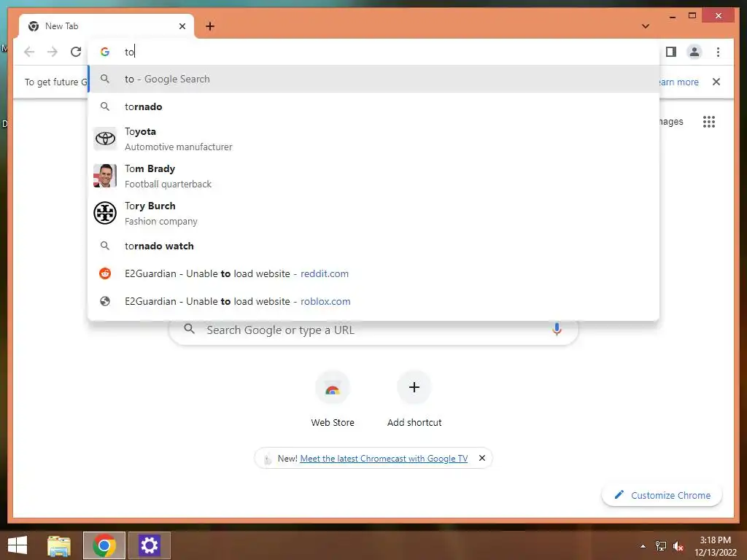
Task: Click the Toyota logo thumbnail
Action: [x=105, y=139]
